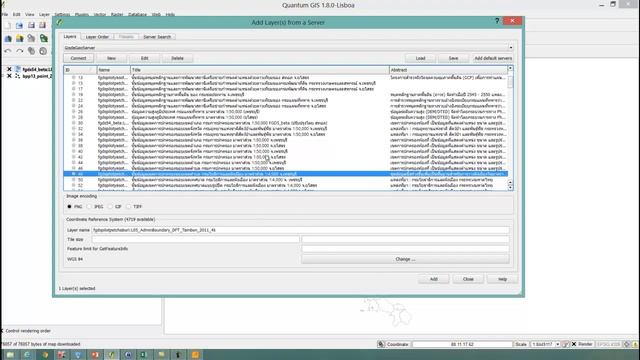
Task: Switch to the Server Search tab
Action: click(x=157, y=37)
